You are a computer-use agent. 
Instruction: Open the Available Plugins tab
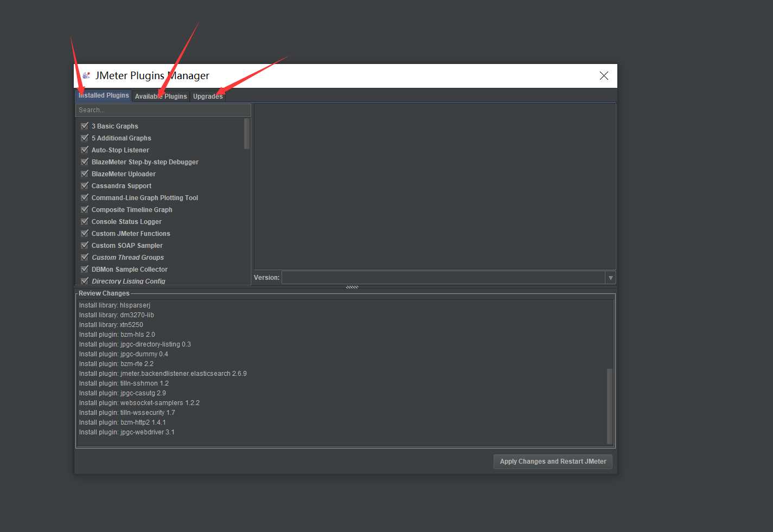[161, 97]
